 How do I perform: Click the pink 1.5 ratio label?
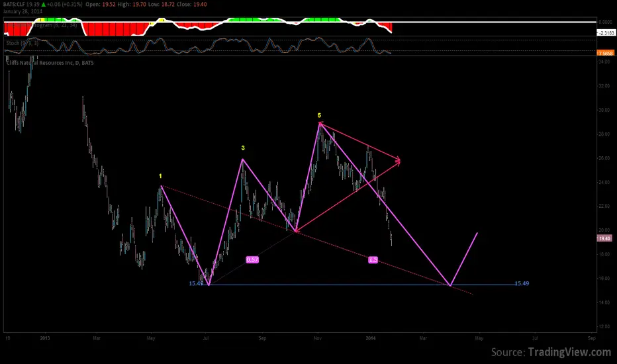(373, 259)
